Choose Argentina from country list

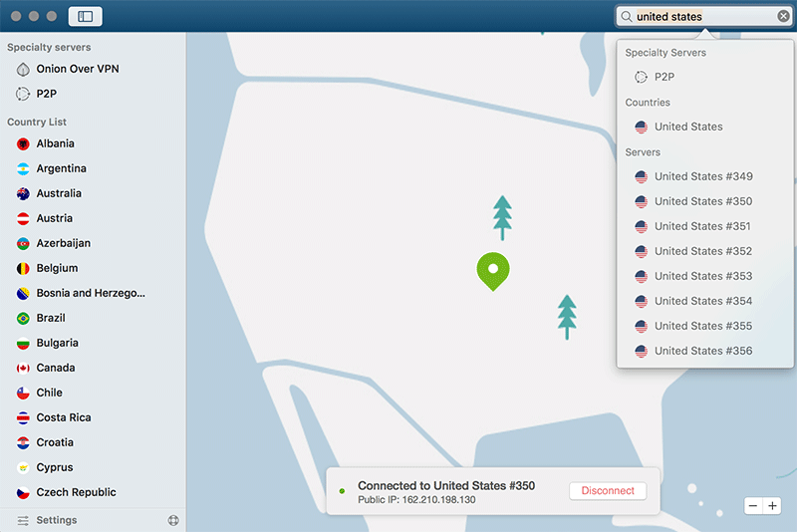[62, 168]
